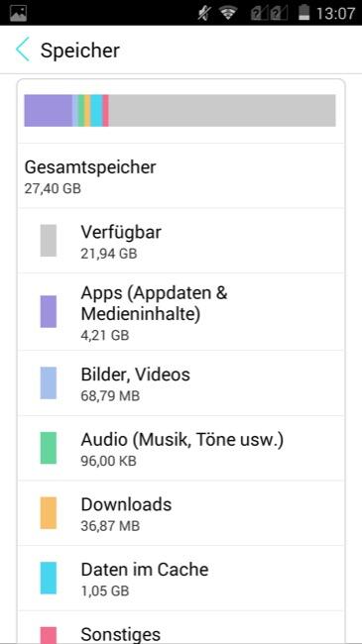Tap the first SIM card status icon
The height and width of the screenshot is (644, 362).
click(258, 13)
